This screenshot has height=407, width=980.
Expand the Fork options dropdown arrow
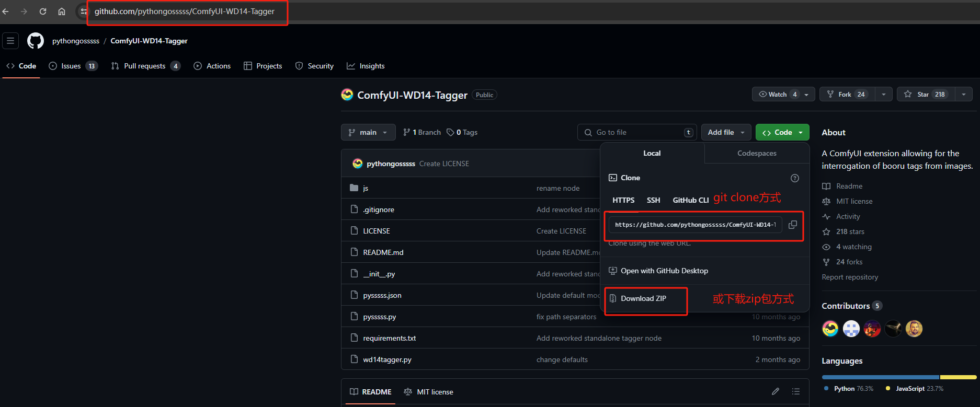point(884,95)
